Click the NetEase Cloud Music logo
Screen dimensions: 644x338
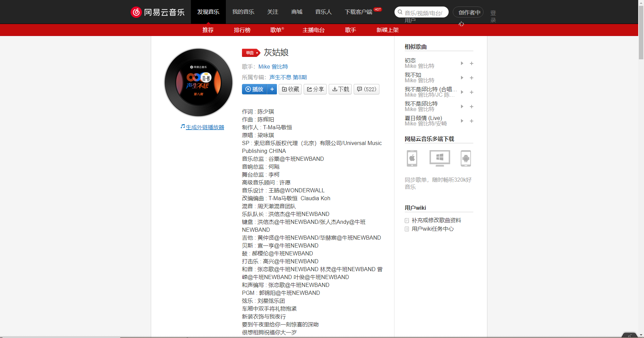click(x=157, y=12)
